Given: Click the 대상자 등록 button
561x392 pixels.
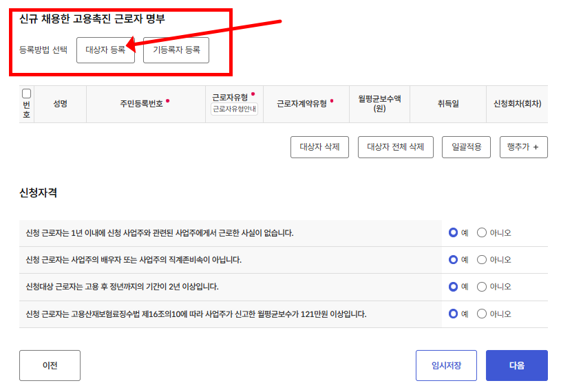Looking at the screenshot, I should (105, 50).
